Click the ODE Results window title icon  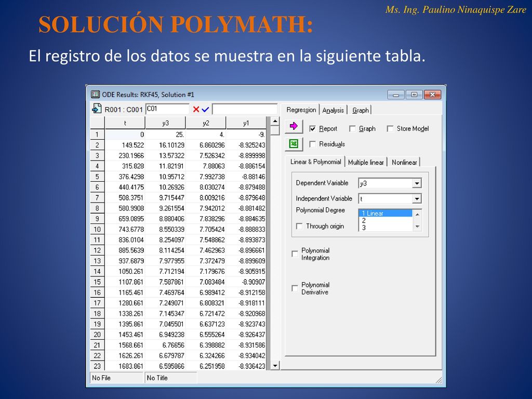point(96,95)
